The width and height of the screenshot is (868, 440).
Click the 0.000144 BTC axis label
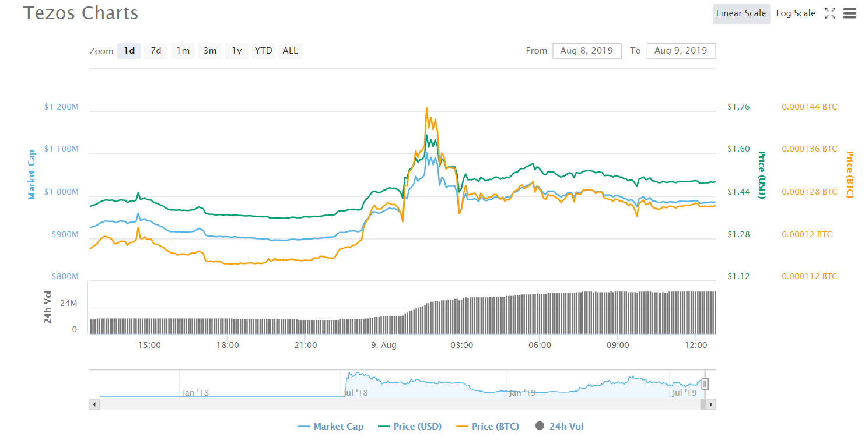(x=810, y=107)
